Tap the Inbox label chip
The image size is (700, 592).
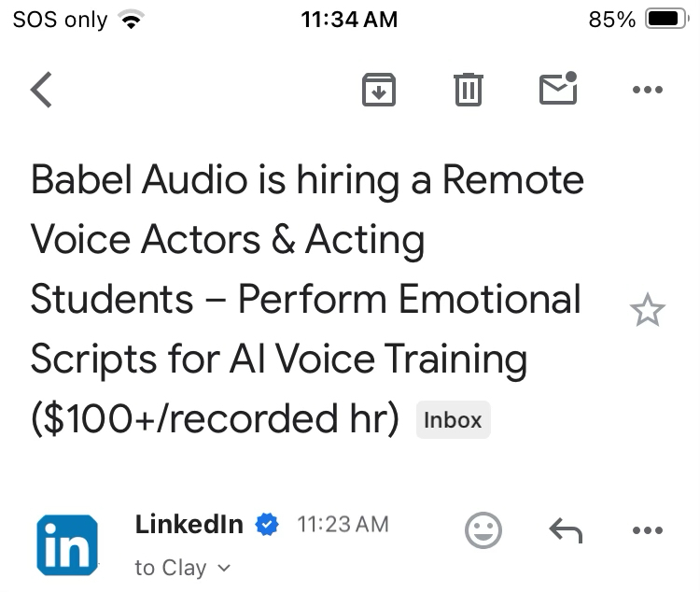(x=453, y=420)
